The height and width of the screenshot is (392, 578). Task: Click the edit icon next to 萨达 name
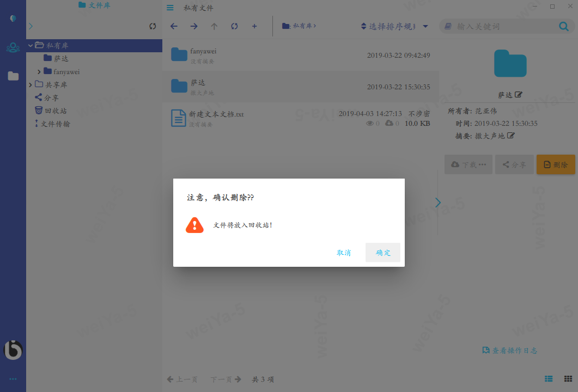(518, 95)
